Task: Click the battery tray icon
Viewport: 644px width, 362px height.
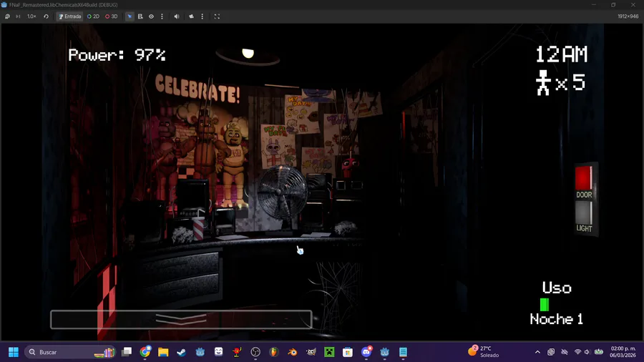Action: (599, 352)
